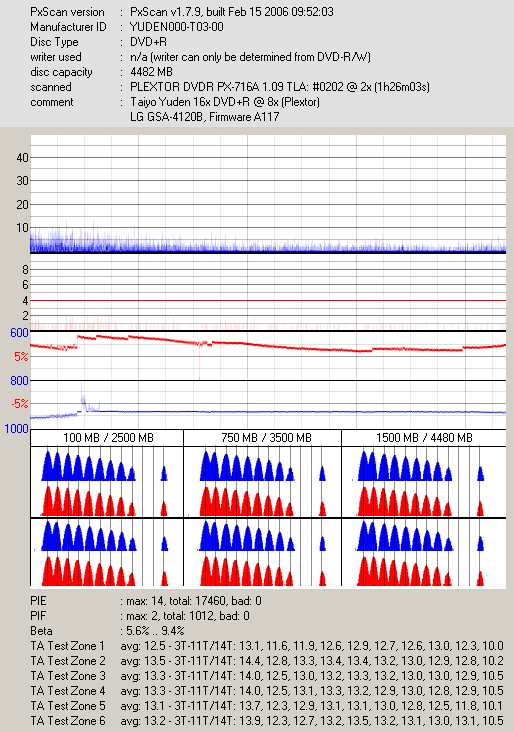Click the PIE axis label 20
The width and height of the screenshot is (514, 732).
click(22, 204)
